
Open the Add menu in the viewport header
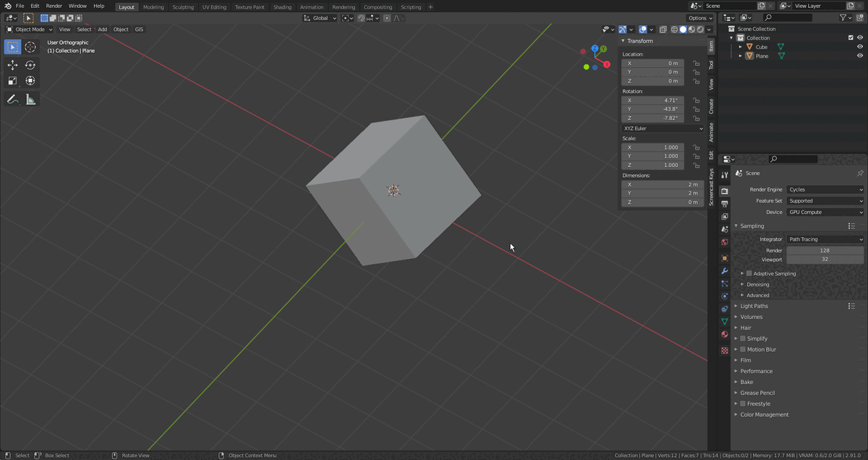(103, 30)
